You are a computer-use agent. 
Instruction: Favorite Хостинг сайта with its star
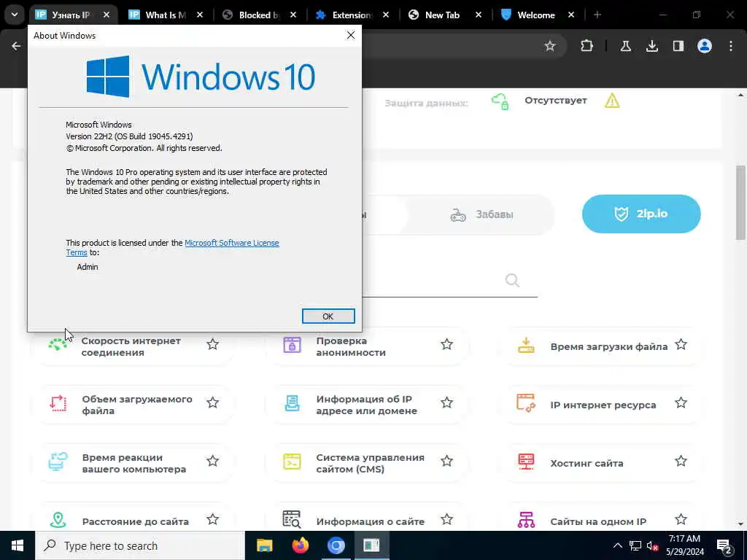pyautogui.click(x=681, y=461)
